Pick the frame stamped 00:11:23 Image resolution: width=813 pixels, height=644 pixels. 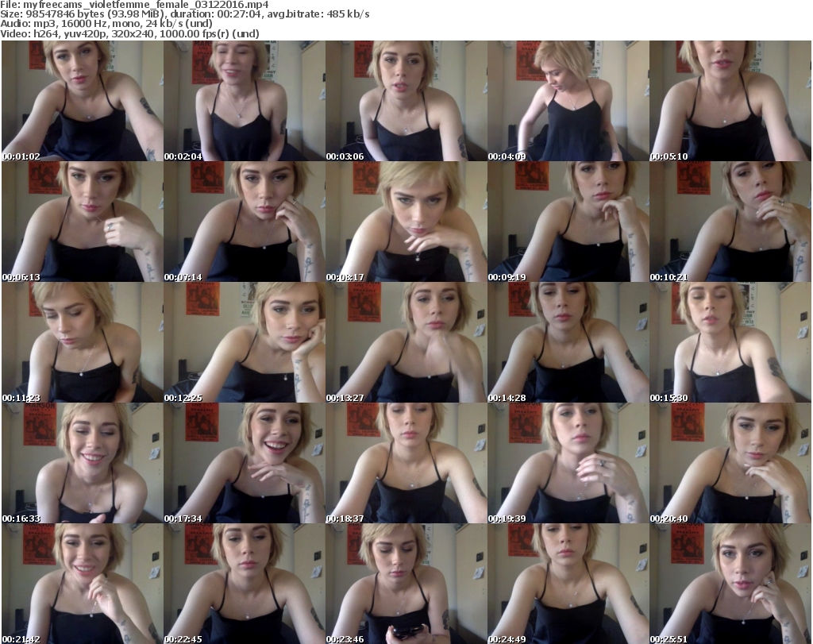coord(83,342)
